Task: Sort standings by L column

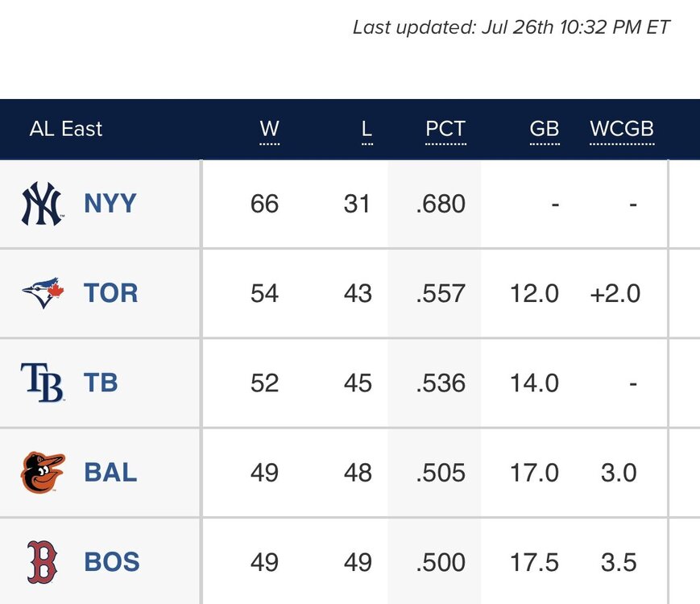Action: (x=367, y=129)
